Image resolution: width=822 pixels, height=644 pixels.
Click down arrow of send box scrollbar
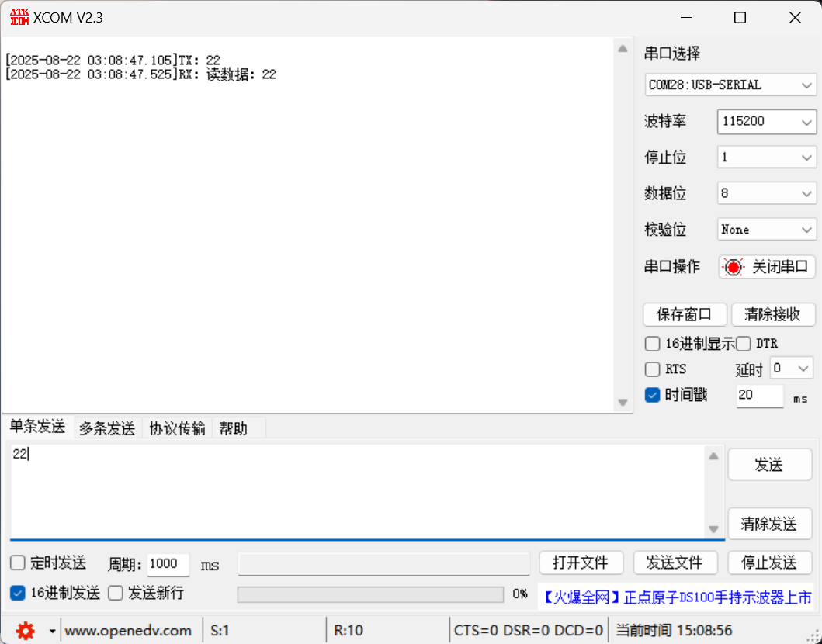click(713, 529)
